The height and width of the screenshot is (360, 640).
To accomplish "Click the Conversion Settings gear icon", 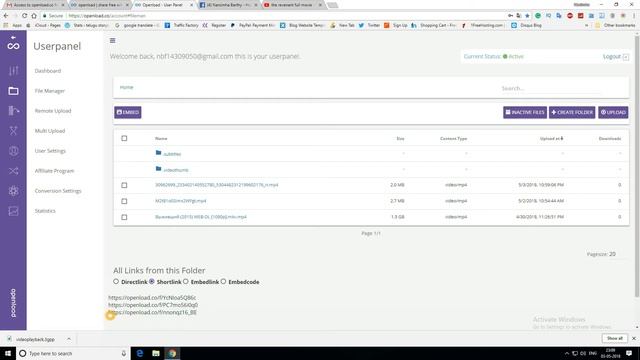I will click(13, 191).
